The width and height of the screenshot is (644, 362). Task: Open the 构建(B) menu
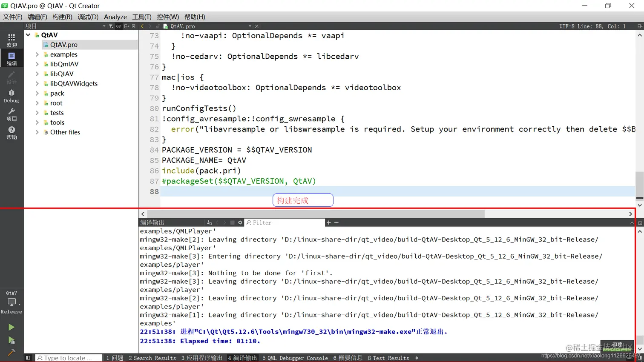pos(62,17)
